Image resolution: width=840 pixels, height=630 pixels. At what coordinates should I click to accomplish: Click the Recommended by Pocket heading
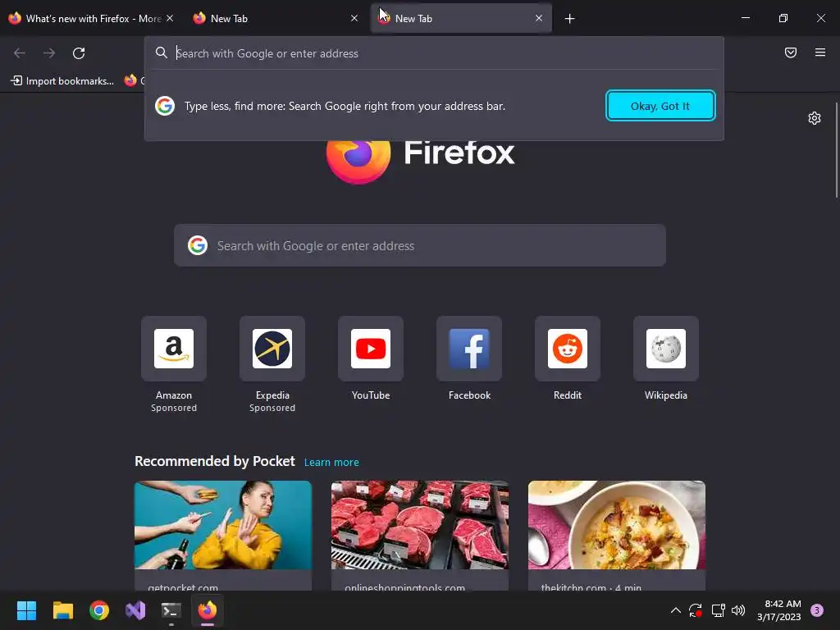(215, 461)
